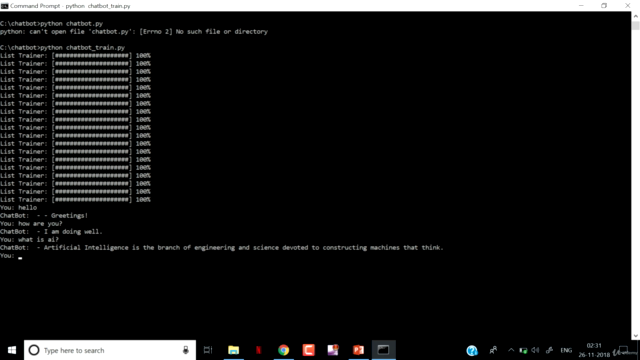Open File Explorer from the taskbar
Image resolution: width=640 pixels, height=360 pixels.
click(x=233, y=350)
